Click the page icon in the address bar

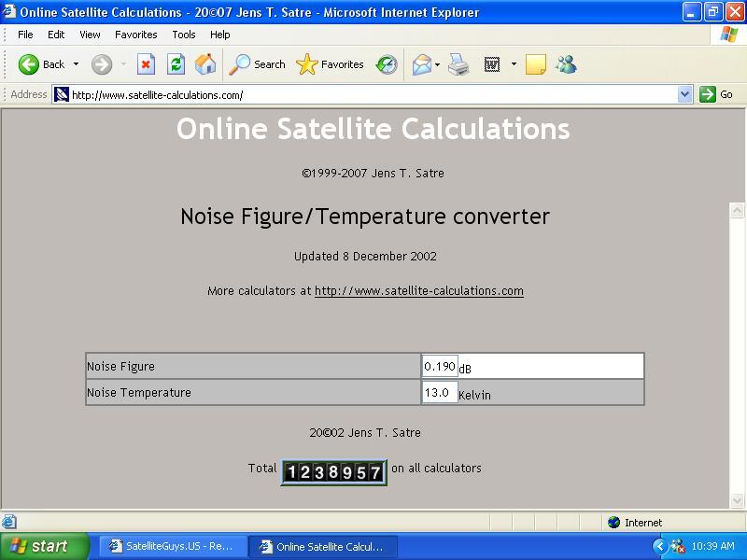point(62,94)
